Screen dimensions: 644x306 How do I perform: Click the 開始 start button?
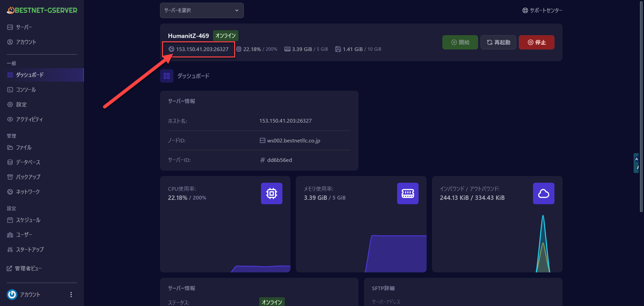[460, 42]
